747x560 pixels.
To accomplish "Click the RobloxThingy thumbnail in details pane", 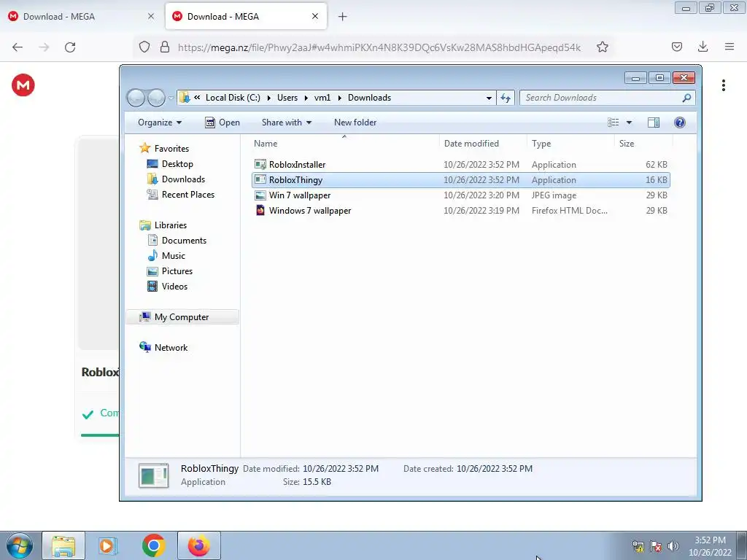I will 153,475.
